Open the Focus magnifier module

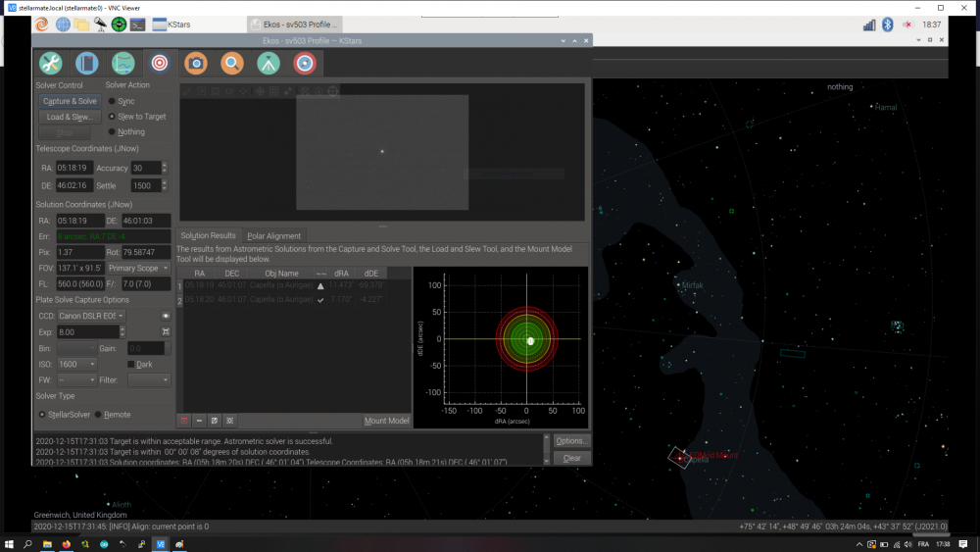coord(232,63)
